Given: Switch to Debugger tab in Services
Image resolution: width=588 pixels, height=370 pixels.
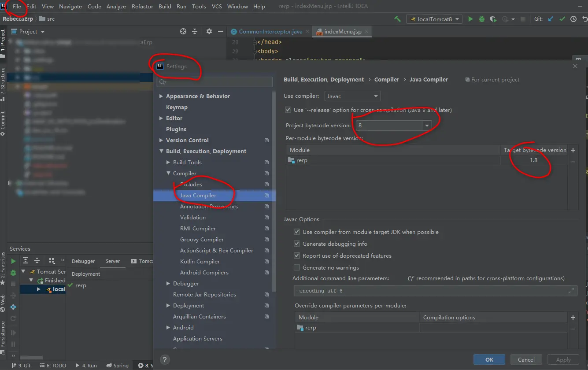Looking at the screenshot, I should (83, 261).
